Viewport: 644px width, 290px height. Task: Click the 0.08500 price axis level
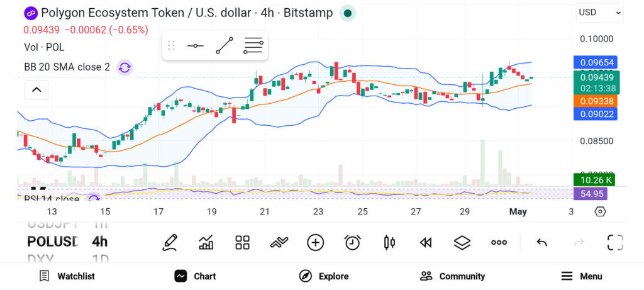(596, 141)
